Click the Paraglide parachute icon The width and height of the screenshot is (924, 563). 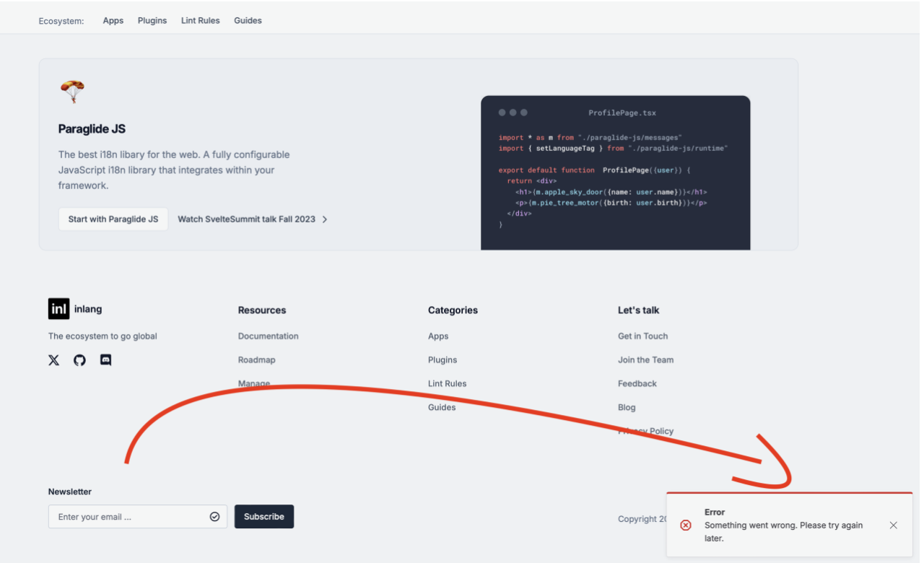72,92
